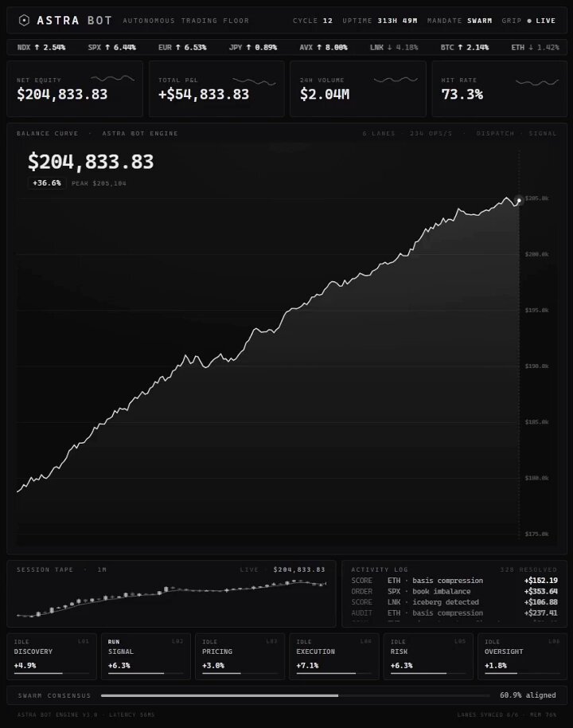The image size is (573, 728).
Task: Select the latest point marker on balance curve
Action: click(519, 201)
